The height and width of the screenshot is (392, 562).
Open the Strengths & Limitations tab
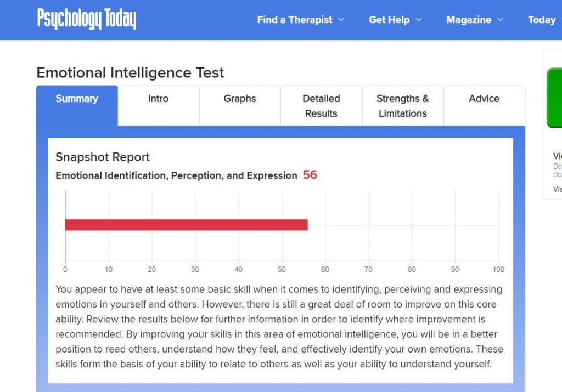pos(402,106)
